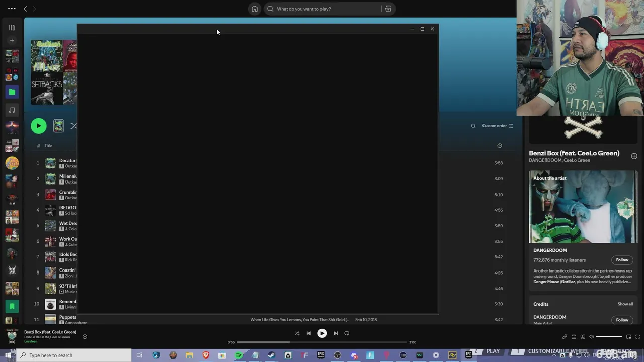
Task: Click the 5:10 duration of track 3
Action: click(499, 195)
